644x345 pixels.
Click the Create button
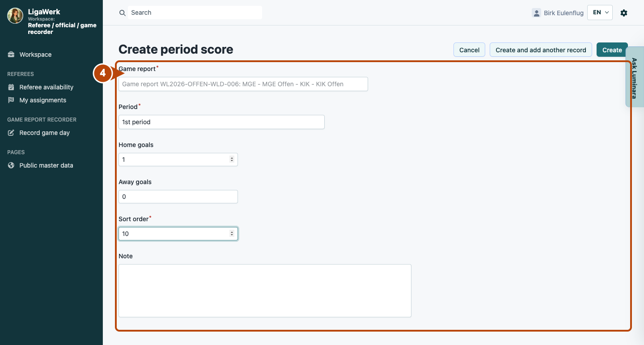[612, 50]
